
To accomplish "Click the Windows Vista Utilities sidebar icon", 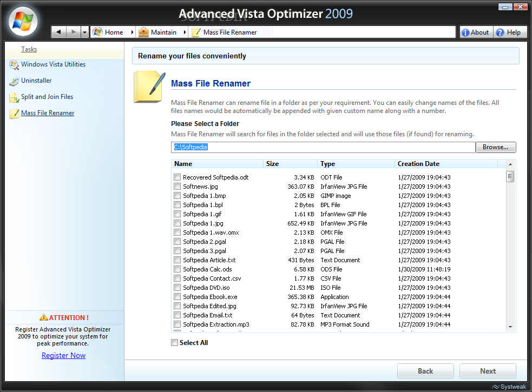I will [14, 65].
